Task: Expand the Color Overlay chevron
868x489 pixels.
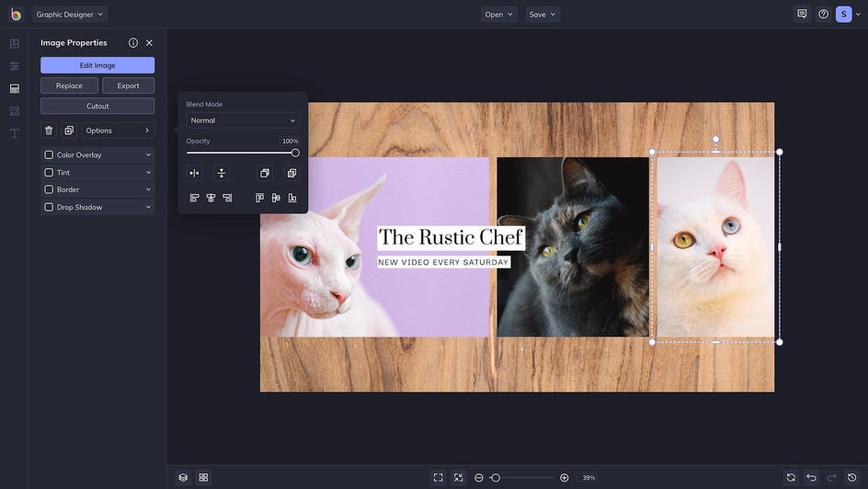Action: (148, 155)
